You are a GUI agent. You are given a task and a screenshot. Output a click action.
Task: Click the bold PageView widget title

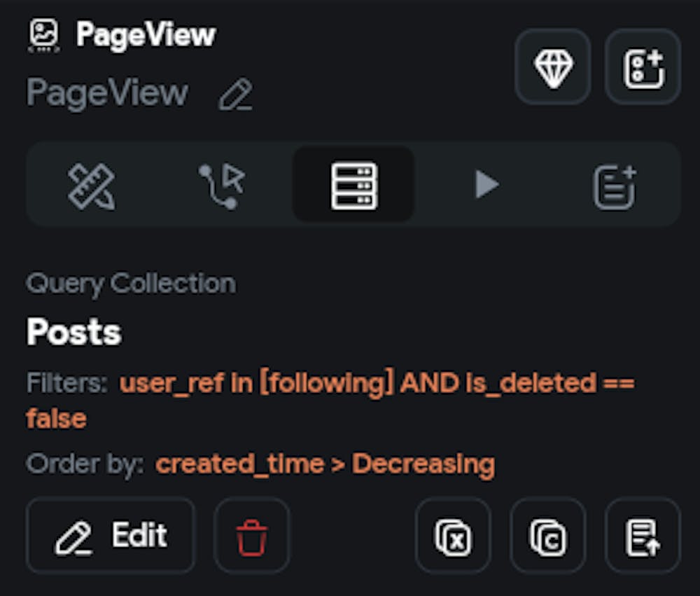[146, 34]
